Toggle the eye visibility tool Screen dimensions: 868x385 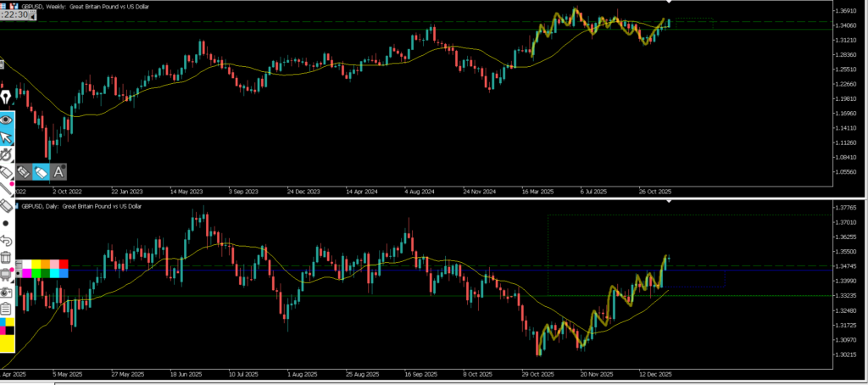pos(7,119)
